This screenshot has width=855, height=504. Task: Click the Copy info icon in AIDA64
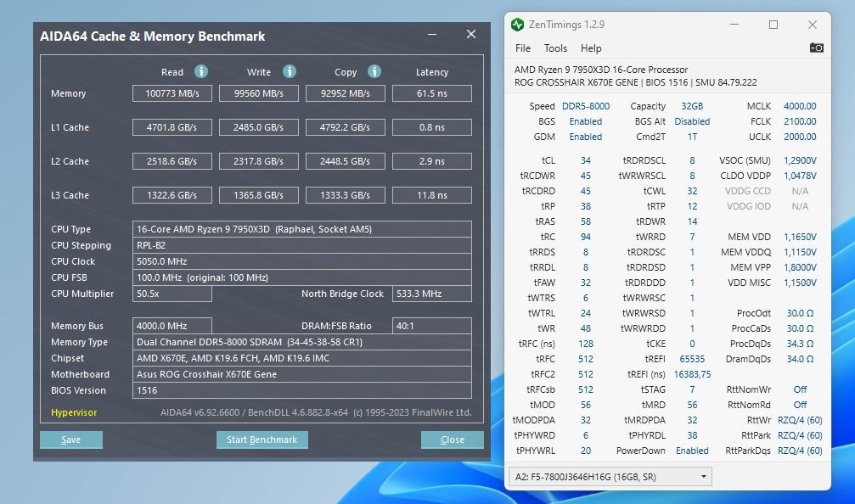(x=374, y=71)
